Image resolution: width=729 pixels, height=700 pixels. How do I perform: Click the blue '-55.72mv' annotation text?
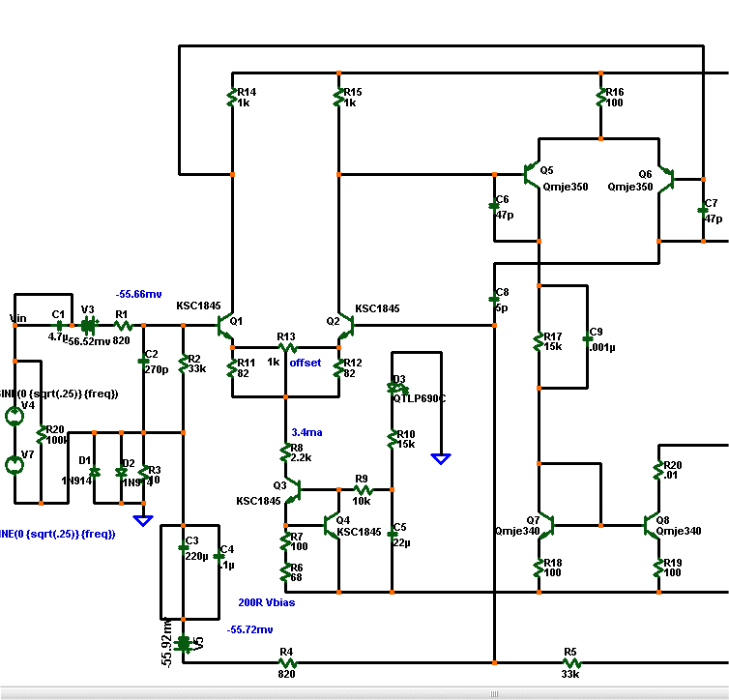pyautogui.click(x=249, y=629)
